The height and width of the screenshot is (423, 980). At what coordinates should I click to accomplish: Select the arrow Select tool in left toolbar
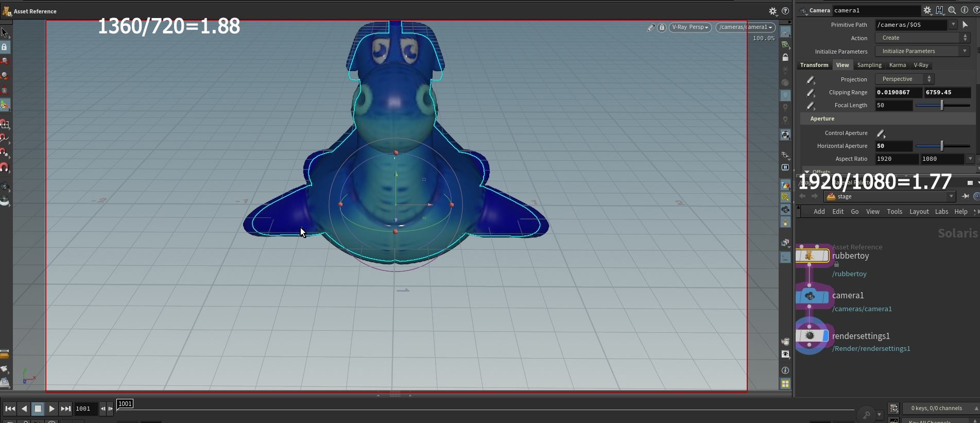[5, 32]
